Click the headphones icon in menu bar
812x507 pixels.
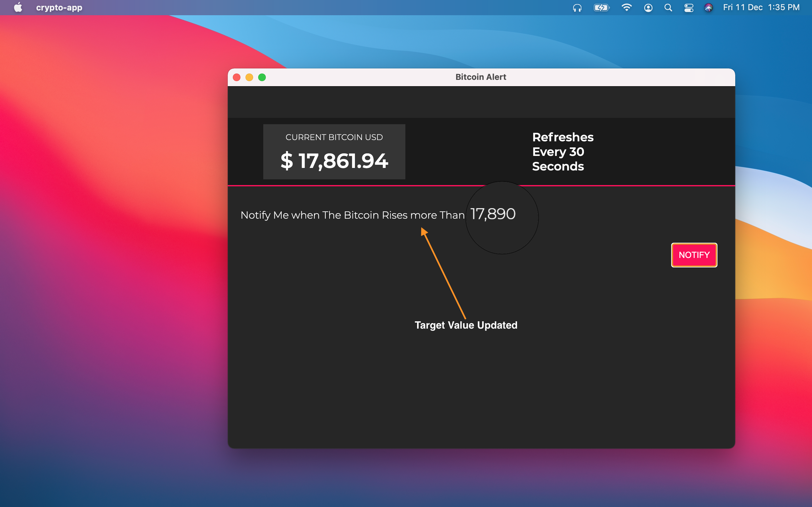tap(577, 8)
